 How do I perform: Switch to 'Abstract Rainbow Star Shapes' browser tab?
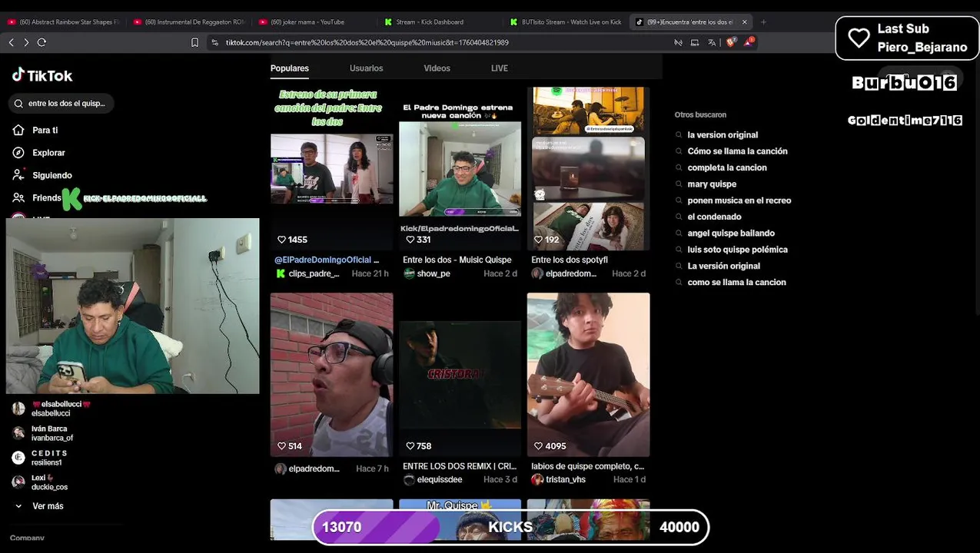tap(63, 22)
